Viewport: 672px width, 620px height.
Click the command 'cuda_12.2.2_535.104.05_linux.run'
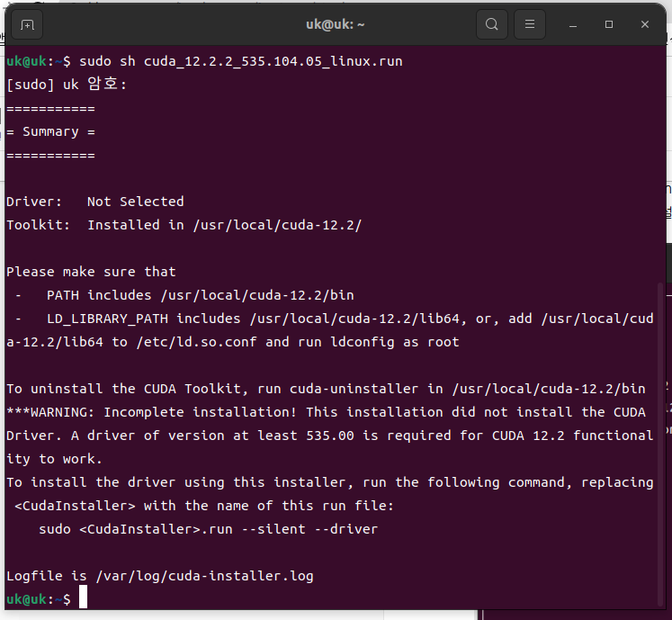coord(273,61)
